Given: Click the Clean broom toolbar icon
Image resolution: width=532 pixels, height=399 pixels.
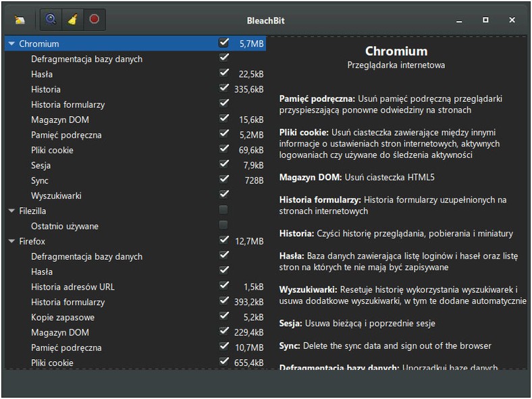Looking at the screenshot, I should (x=72, y=20).
